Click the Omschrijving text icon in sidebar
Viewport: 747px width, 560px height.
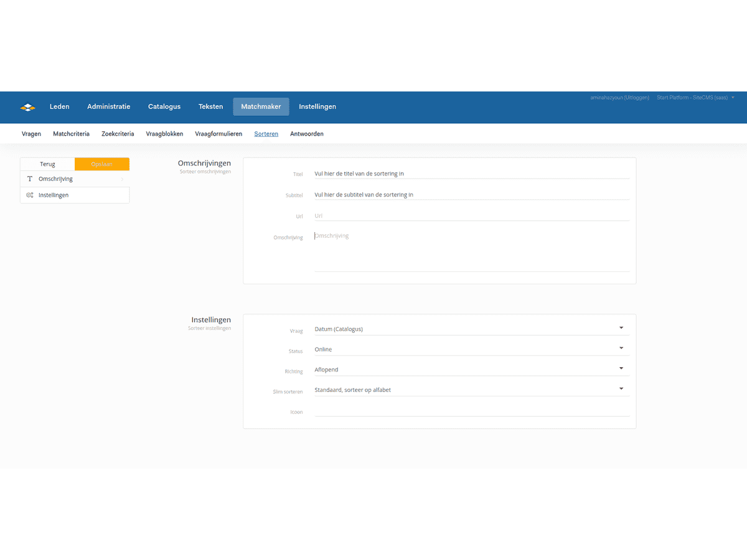29,179
